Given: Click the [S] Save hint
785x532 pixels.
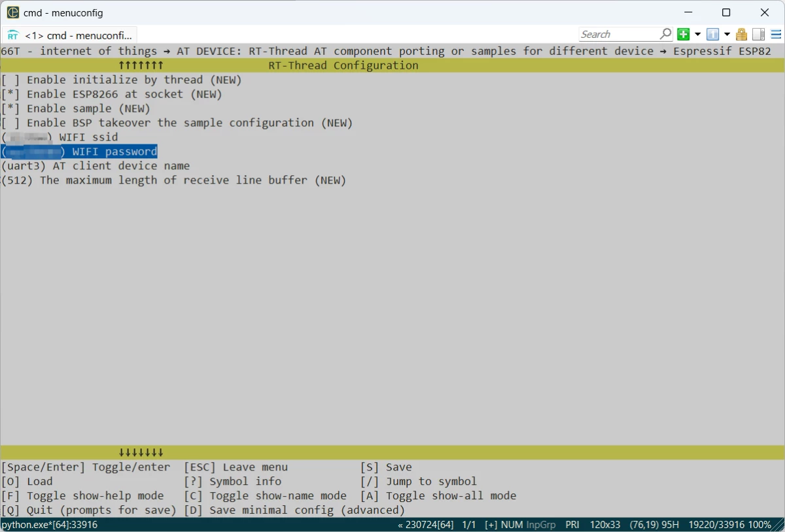Looking at the screenshot, I should 386,467.
